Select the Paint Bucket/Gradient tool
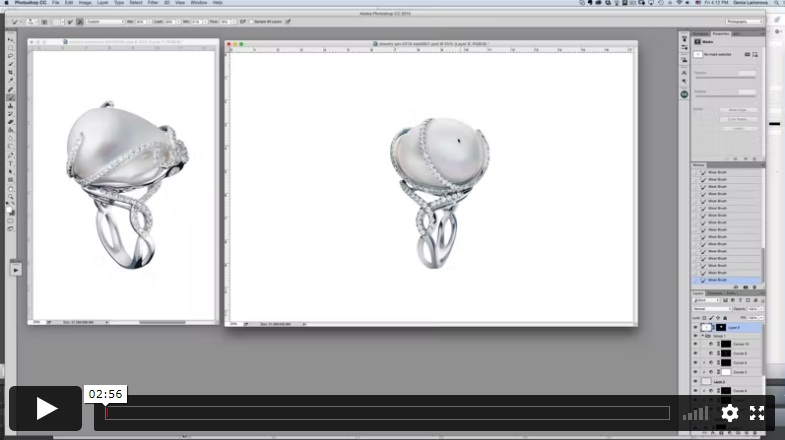This screenshot has width=785, height=440. click(11, 131)
